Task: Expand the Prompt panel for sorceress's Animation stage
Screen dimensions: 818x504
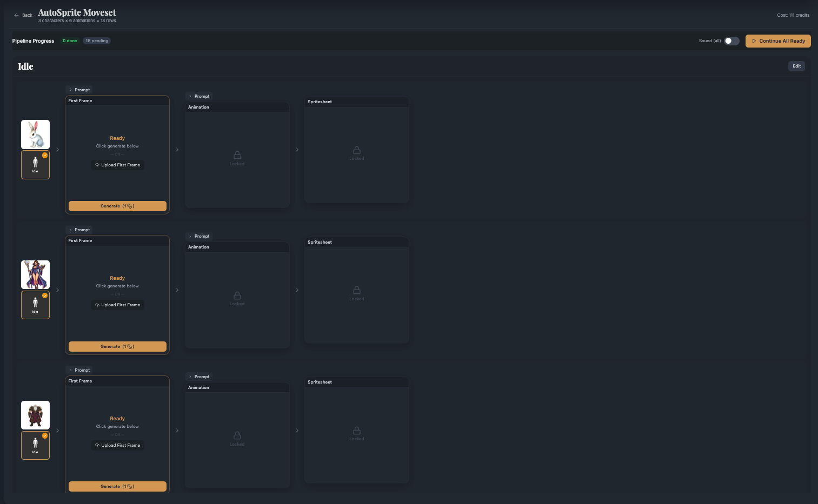Action: pos(199,236)
